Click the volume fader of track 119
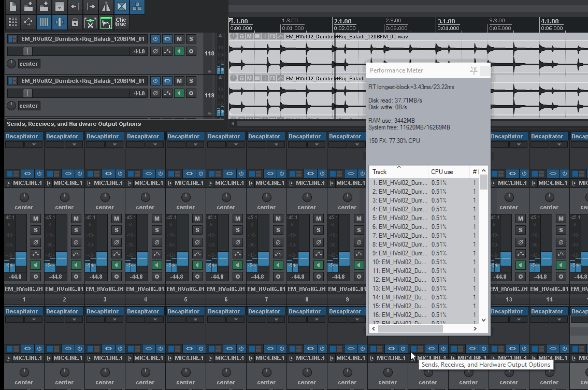588x390 pixels. click(28, 93)
